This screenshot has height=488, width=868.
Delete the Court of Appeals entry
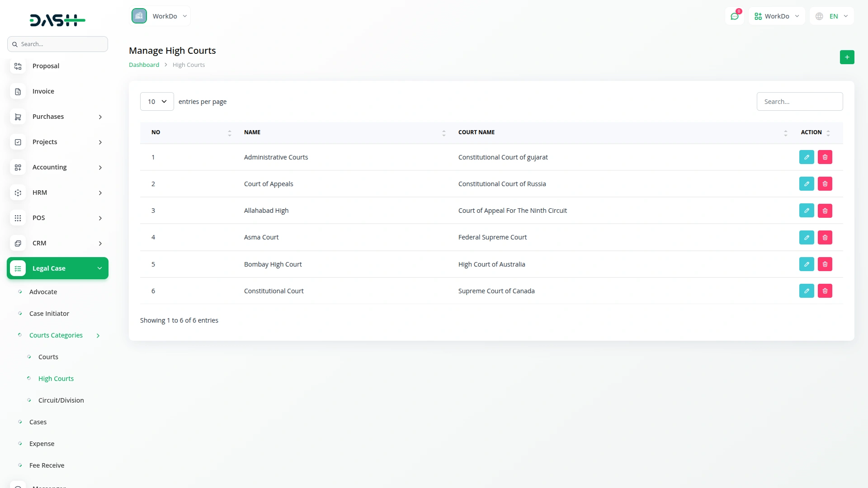825,184
